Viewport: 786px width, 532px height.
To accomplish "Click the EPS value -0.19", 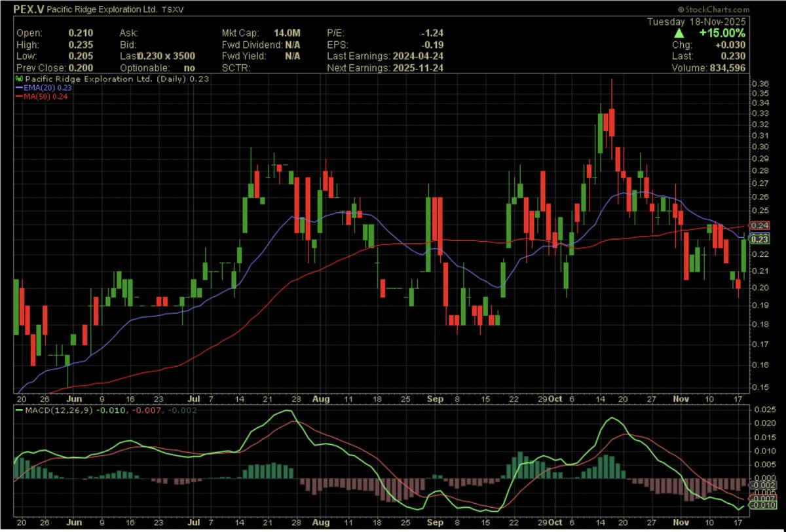I will click(x=432, y=45).
